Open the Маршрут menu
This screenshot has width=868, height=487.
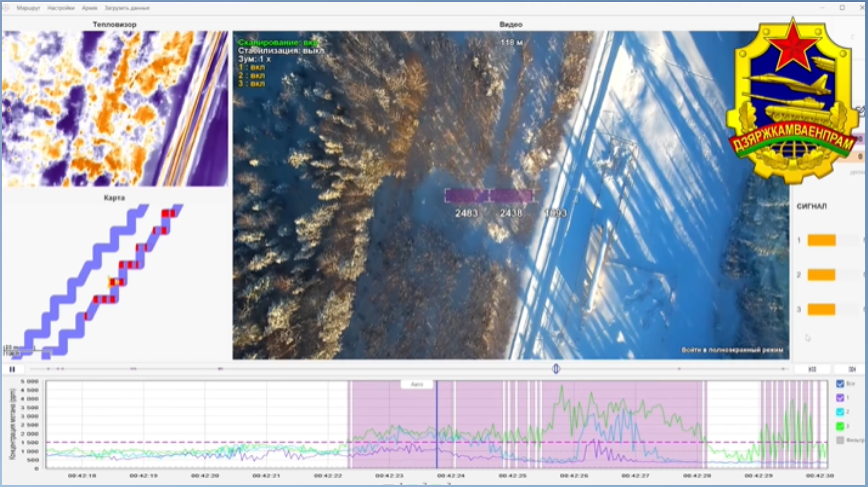[x=28, y=8]
